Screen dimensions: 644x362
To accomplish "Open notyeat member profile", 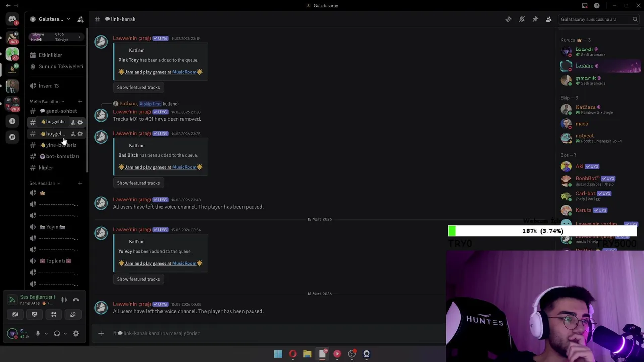I will (600, 138).
